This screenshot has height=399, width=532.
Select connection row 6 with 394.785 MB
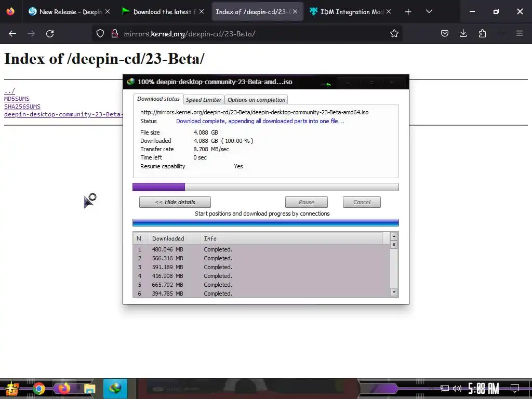coord(261,294)
